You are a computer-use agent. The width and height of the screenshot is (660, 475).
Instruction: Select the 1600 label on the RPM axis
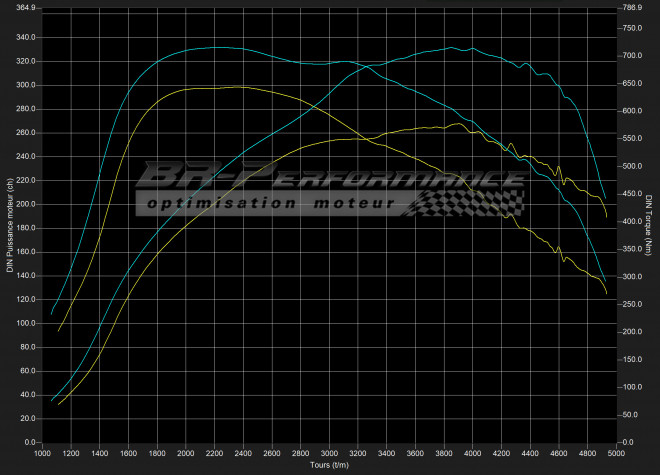pyautogui.click(x=129, y=454)
